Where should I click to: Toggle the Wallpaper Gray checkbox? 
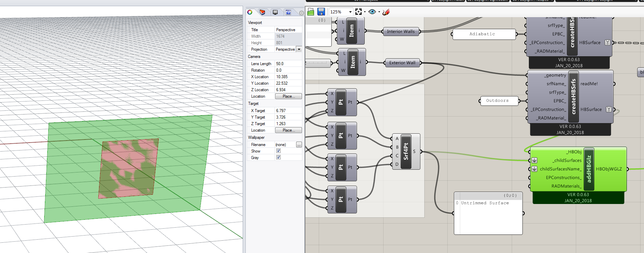point(278,157)
